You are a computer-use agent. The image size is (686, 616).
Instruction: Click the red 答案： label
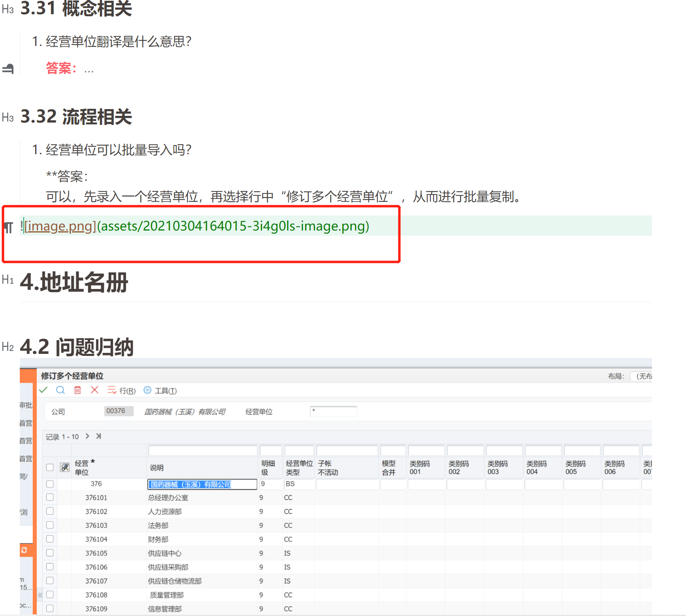click(61, 68)
